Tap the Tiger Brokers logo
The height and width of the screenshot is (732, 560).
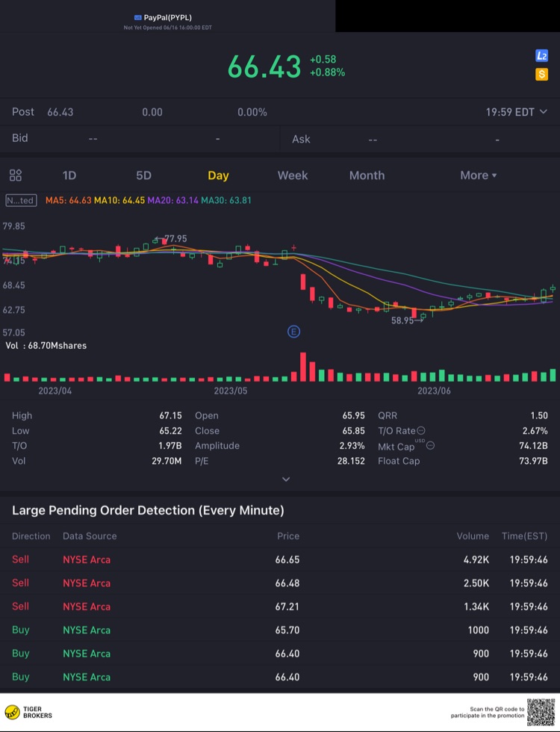pyautogui.click(x=28, y=713)
